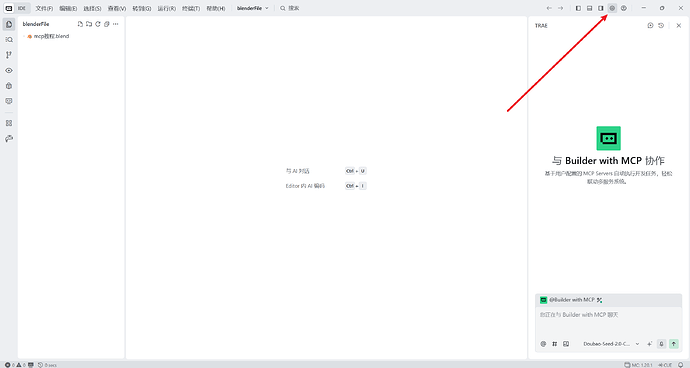
Task: Open chat history in TRAE panel
Action: [x=661, y=26]
